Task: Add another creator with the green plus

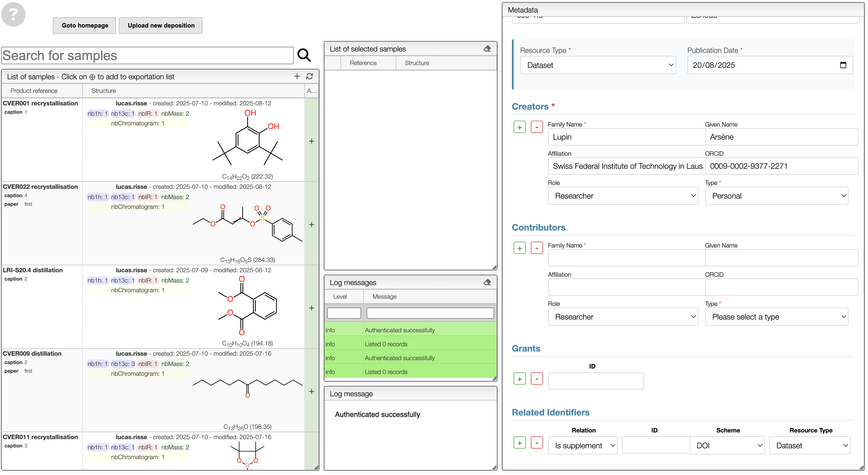Action: pos(520,127)
